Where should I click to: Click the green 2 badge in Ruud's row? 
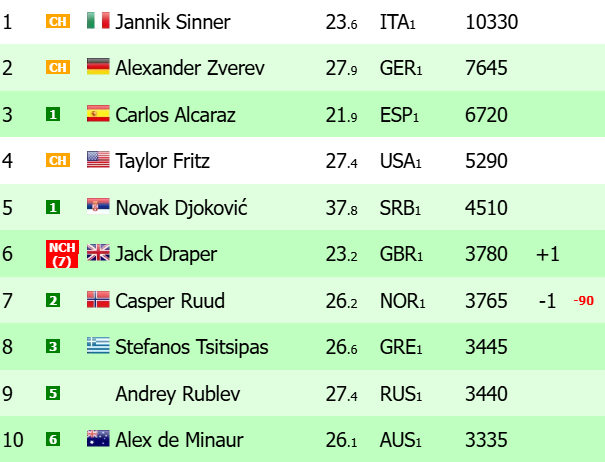53,300
